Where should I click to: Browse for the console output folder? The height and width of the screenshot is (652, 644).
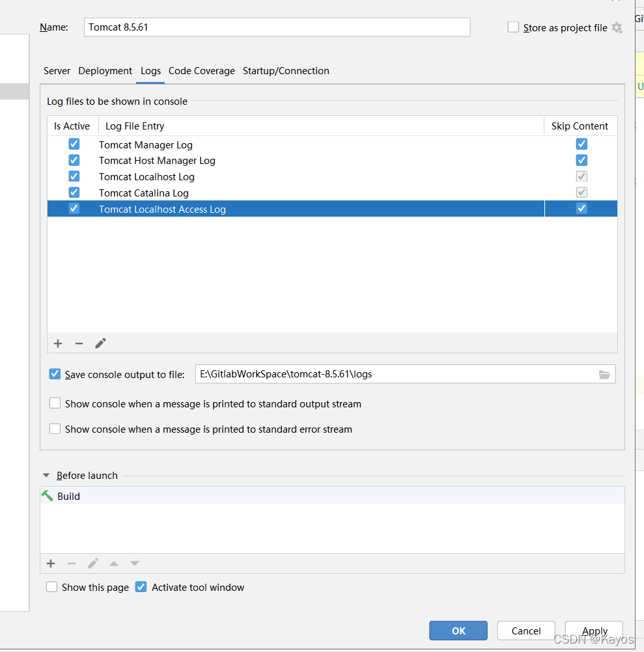pos(604,374)
